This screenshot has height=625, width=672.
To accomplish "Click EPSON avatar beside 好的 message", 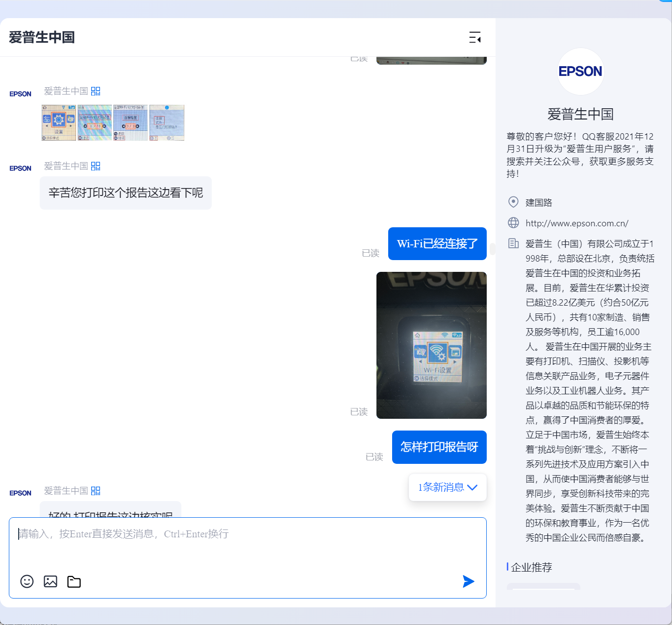I will pyautogui.click(x=21, y=493).
